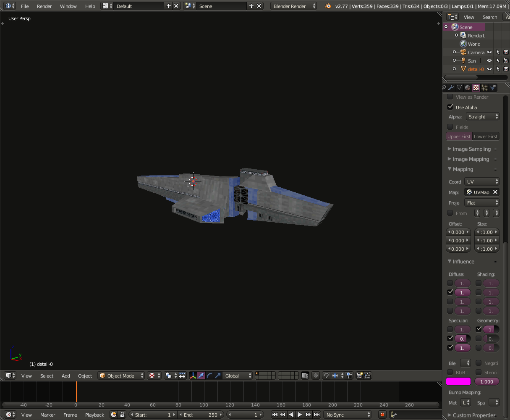
Task: Toggle the Use Alpha checkbox
Action: (x=450, y=107)
